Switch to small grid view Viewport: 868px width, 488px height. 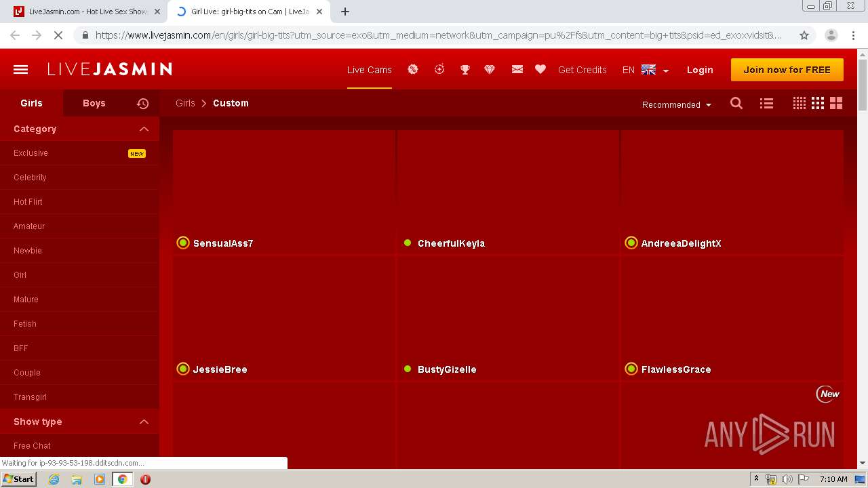pos(800,103)
